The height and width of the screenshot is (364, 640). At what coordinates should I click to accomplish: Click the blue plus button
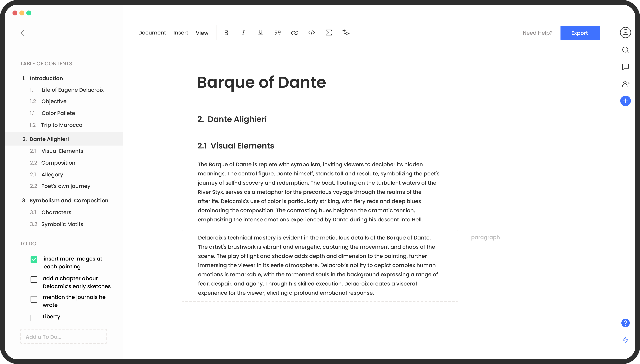coord(625,101)
